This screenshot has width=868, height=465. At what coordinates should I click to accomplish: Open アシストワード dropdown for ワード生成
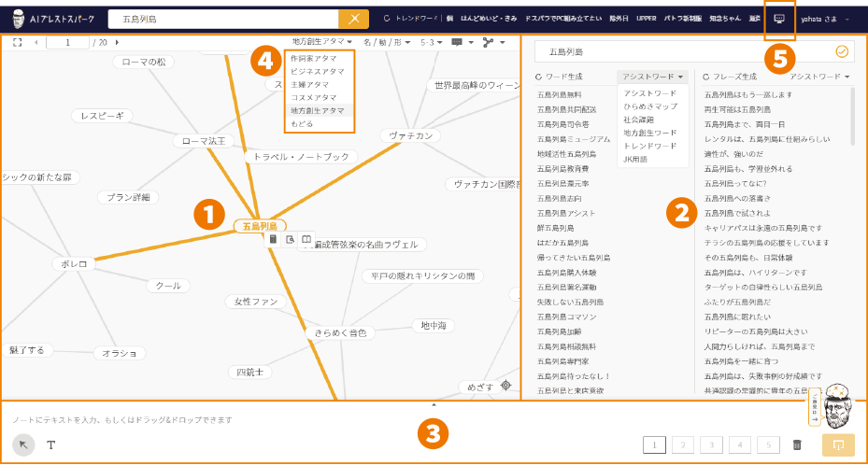652,77
